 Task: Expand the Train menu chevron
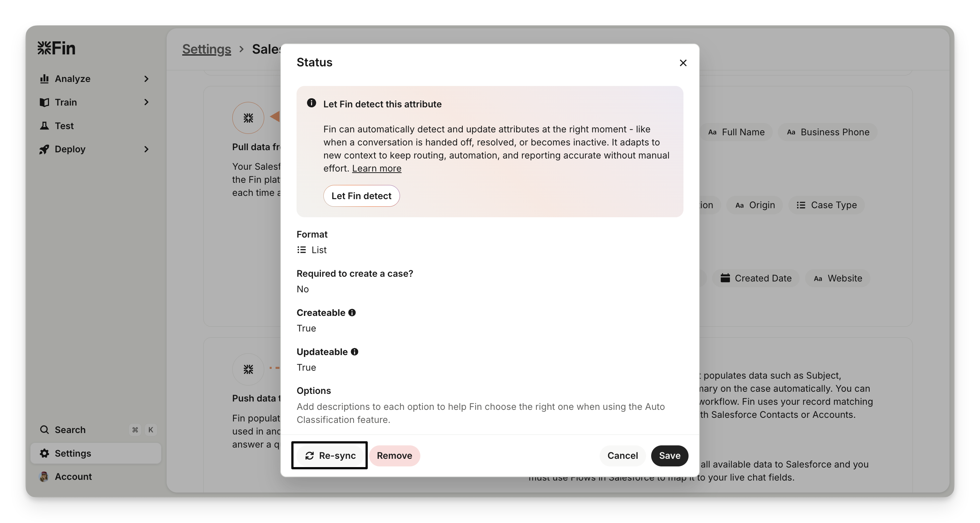(146, 102)
